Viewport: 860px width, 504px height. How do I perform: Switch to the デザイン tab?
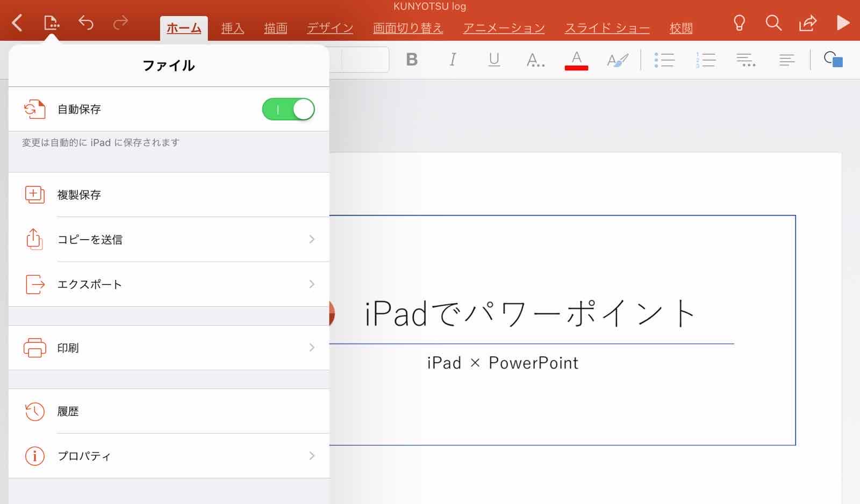[x=330, y=28]
